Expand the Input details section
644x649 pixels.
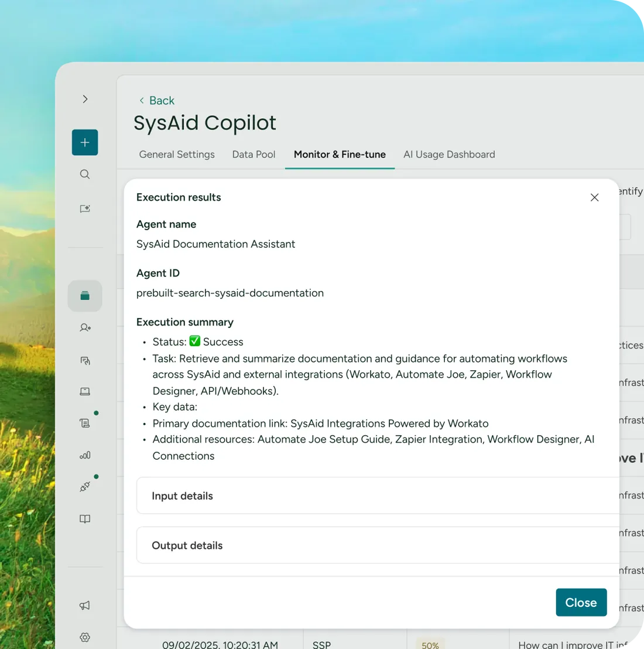378,496
